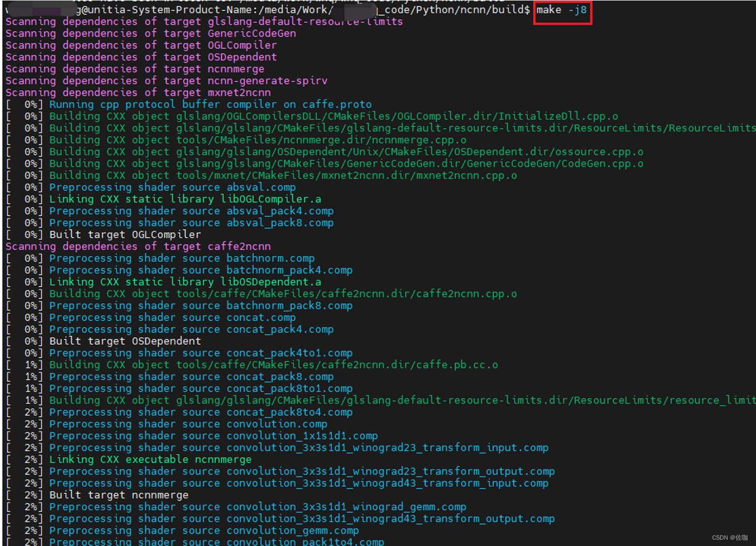Click 'Linking CXX static library libOSDependent.a'

[185, 282]
